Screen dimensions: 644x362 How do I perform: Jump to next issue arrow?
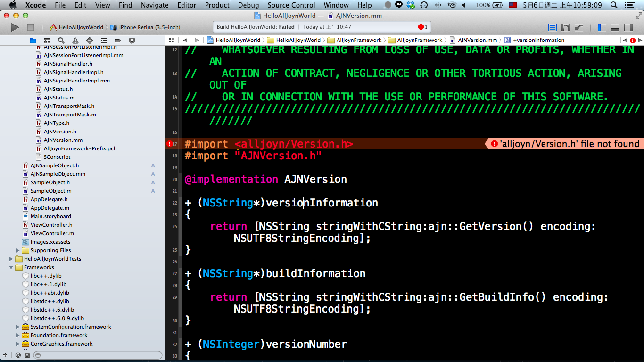click(x=640, y=40)
